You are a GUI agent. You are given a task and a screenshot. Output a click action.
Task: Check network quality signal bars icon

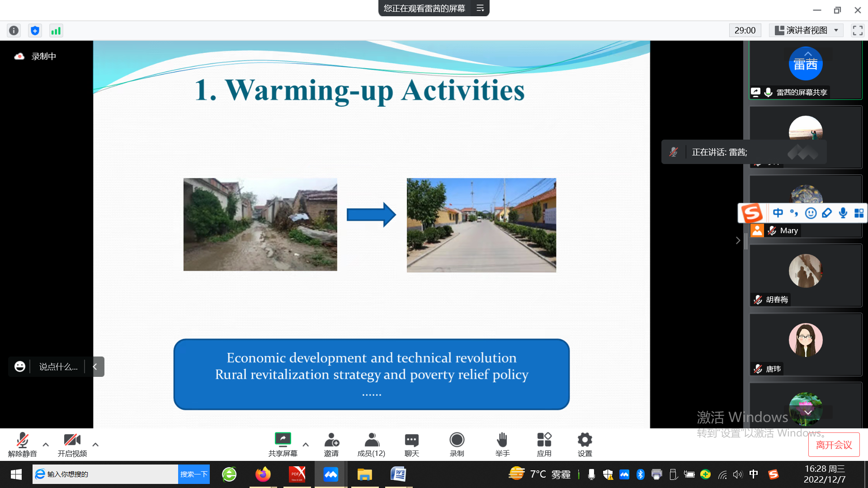(x=56, y=30)
